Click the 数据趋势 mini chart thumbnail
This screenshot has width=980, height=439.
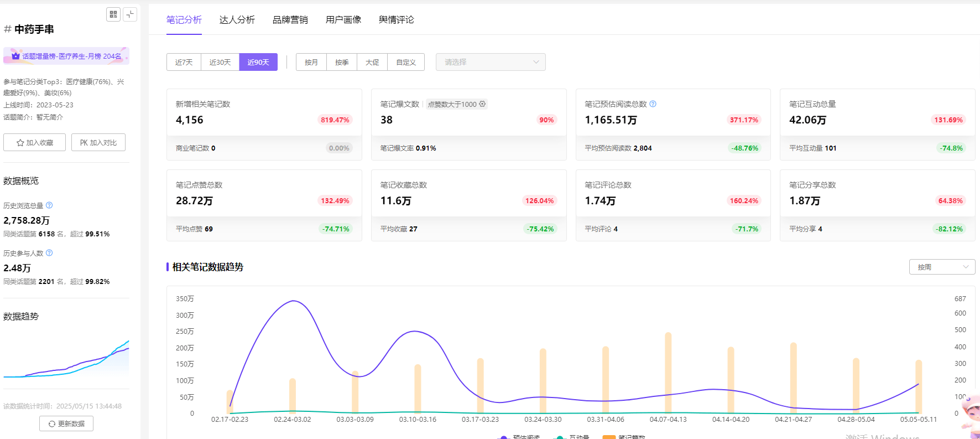coord(66,359)
